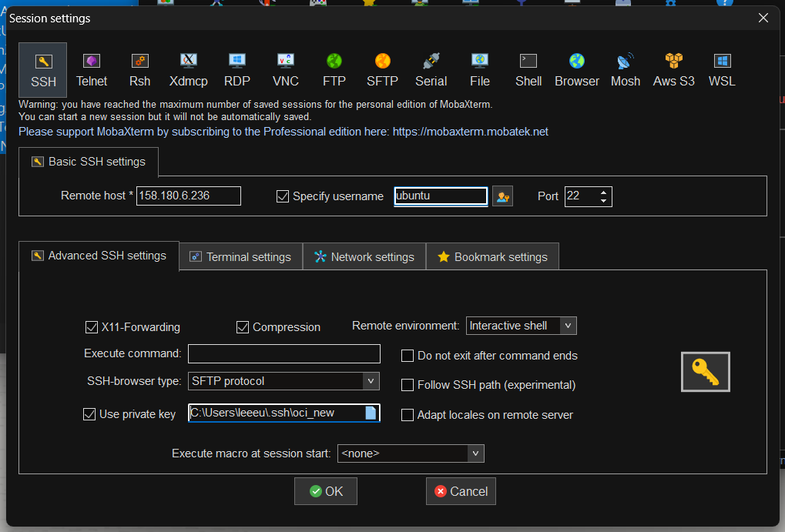
Task: Pick the Rsh session type
Action: [x=139, y=70]
